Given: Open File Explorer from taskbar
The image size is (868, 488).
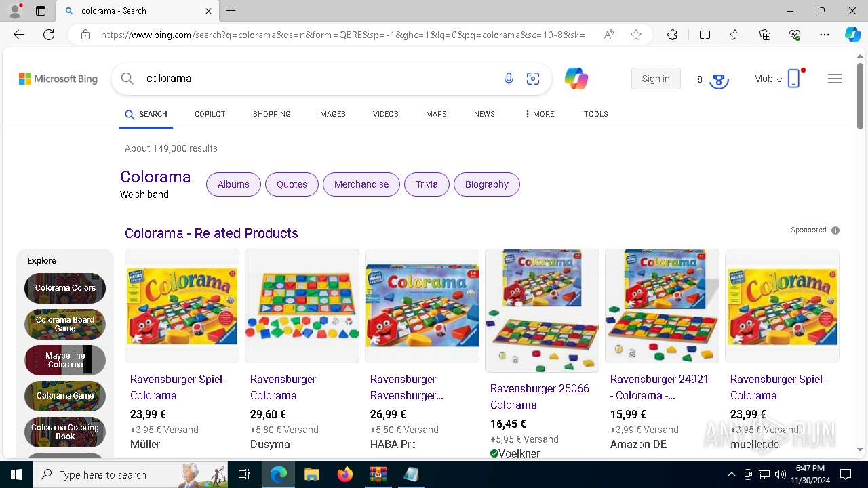Looking at the screenshot, I should [311, 474].
